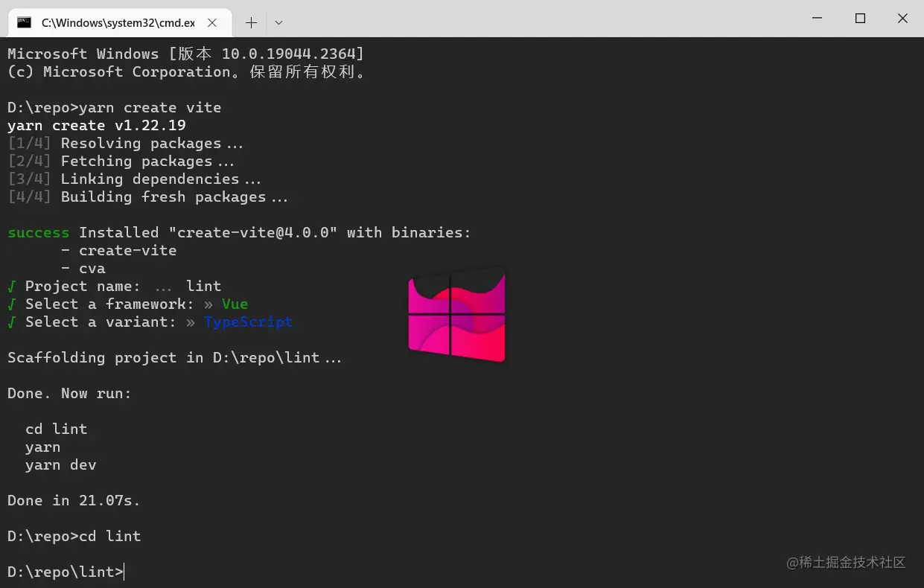Click the Windows logo graphic in the terminal
924x588 pixels.
click(456, 315)
